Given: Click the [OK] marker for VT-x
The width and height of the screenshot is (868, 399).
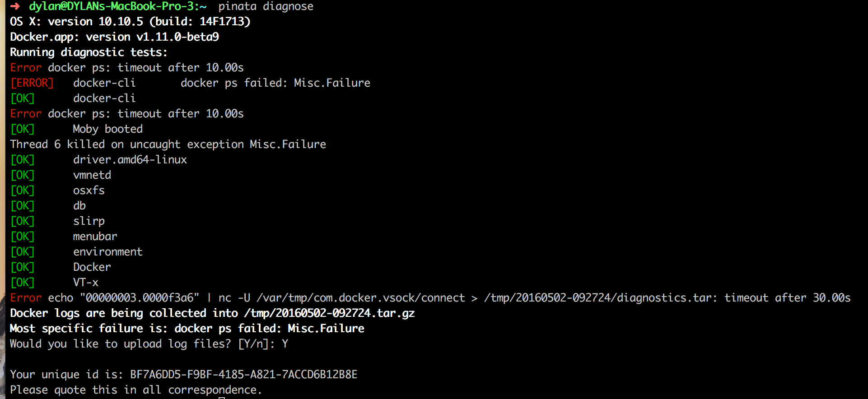Looking at the screenshot, I should pos(22,283).
